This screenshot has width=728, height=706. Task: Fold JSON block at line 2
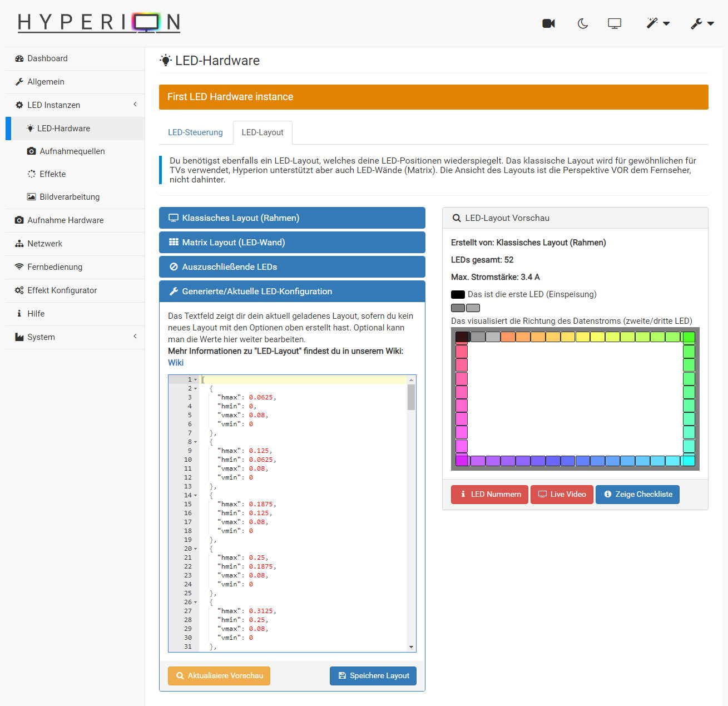(x=195, y=388)
